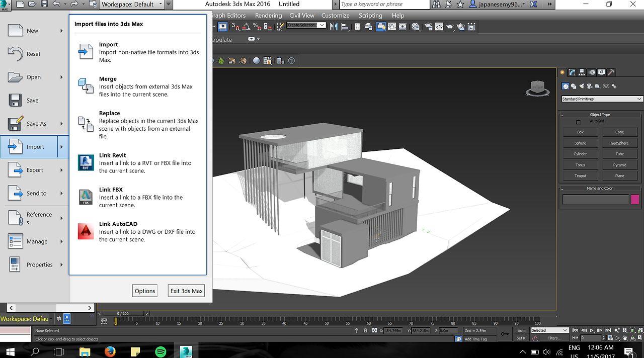Open the Help menu
The height and width of the screenshot is (358, 644).
coord(398,16)
